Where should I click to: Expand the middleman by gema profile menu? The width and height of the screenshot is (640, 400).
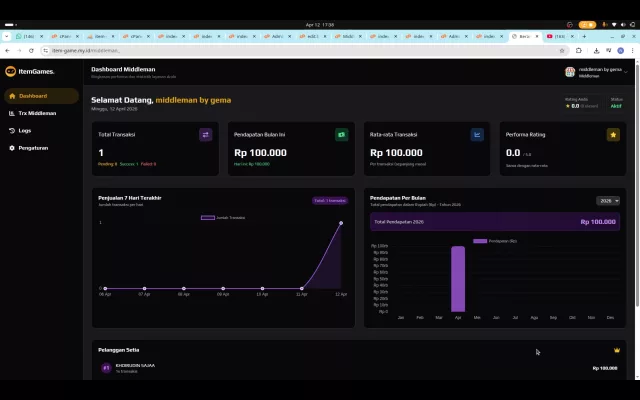[596, 72]
